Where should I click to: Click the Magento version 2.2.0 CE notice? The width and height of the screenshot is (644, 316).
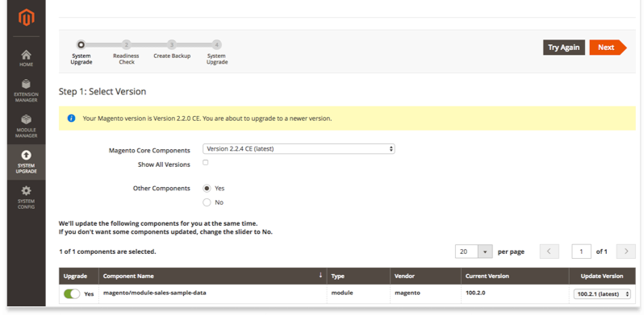[x=347, y=118]
